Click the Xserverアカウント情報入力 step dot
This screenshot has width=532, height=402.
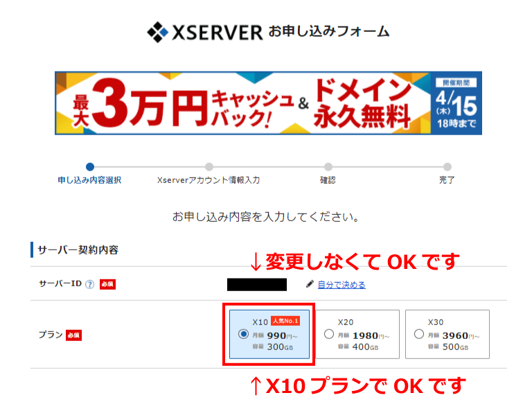[x=209, y=167]
